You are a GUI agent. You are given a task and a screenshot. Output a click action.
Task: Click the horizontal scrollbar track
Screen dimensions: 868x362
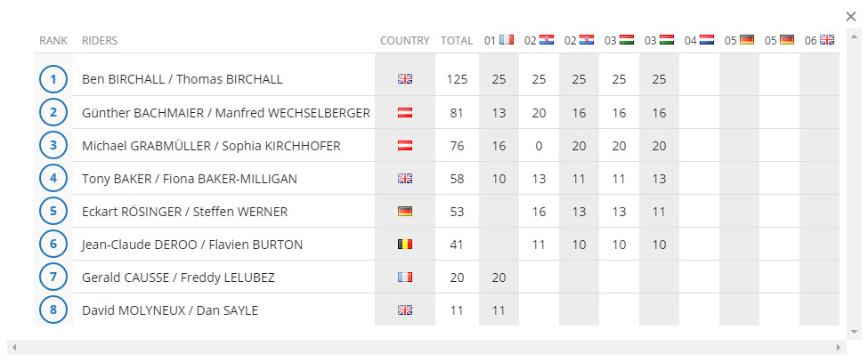426,347
